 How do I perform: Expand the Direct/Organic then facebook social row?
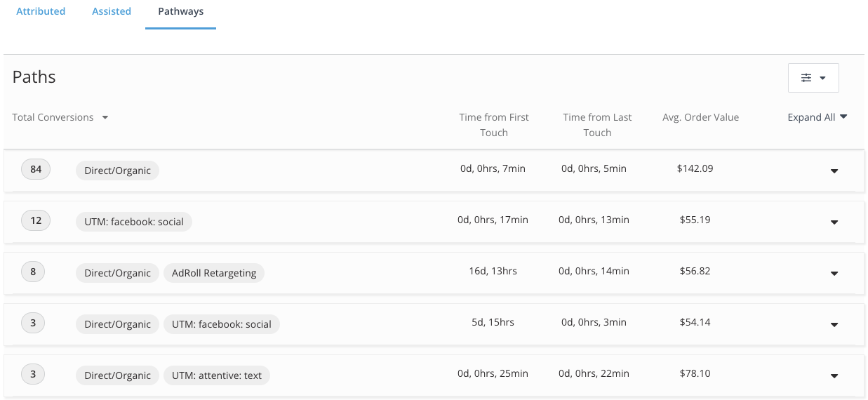(834, 324)
